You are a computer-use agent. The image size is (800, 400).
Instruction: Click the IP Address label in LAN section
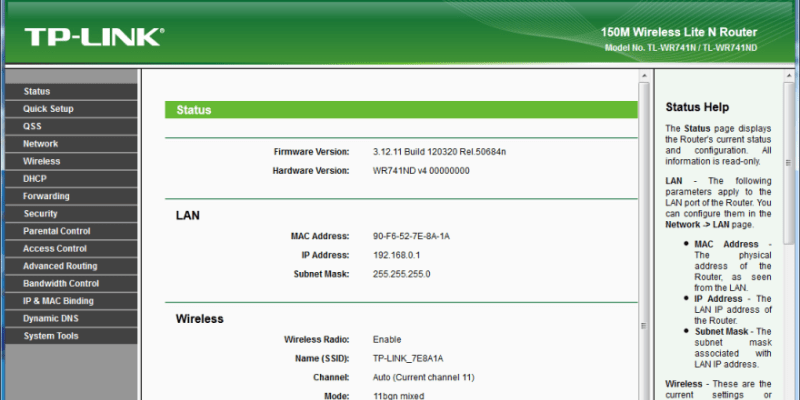coord(325,255)
